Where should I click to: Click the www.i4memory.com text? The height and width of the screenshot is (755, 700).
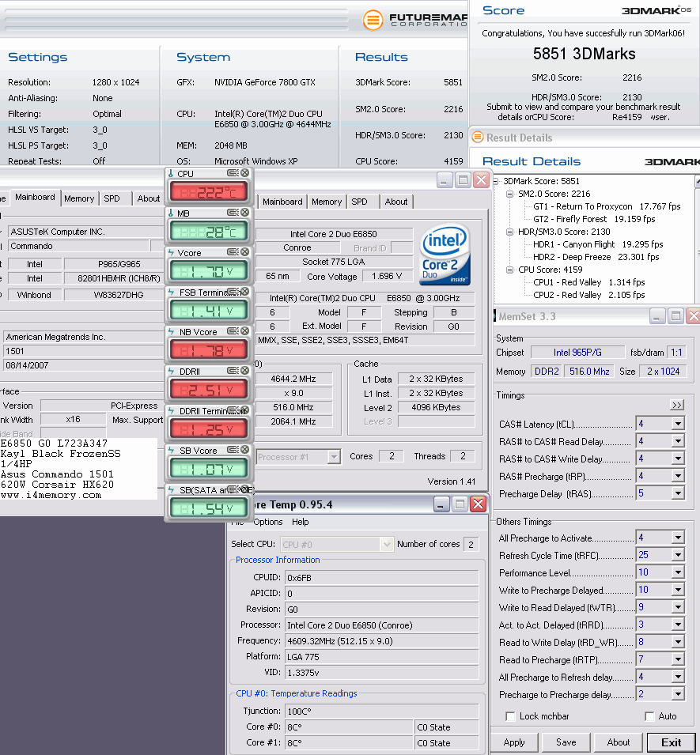tap(51, 495)
